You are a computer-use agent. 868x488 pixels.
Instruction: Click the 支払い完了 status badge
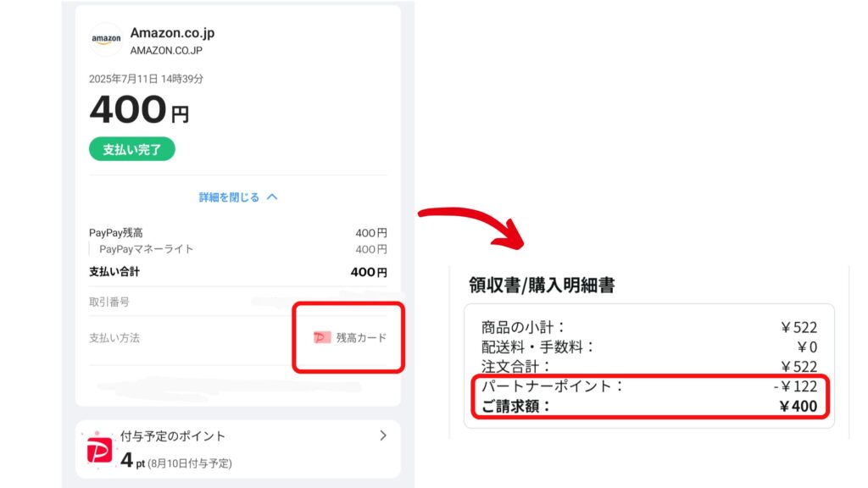131,149
